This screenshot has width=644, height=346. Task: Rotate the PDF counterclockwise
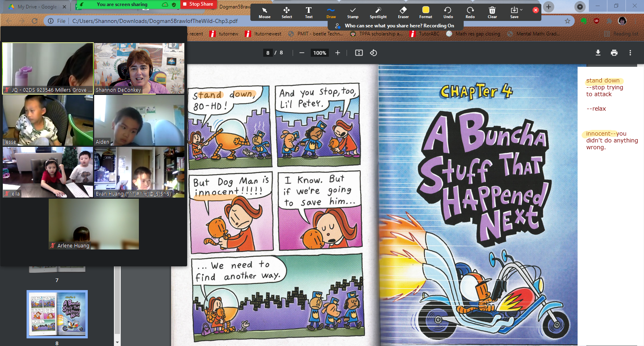pyautogui.click(x=374, y=53)
